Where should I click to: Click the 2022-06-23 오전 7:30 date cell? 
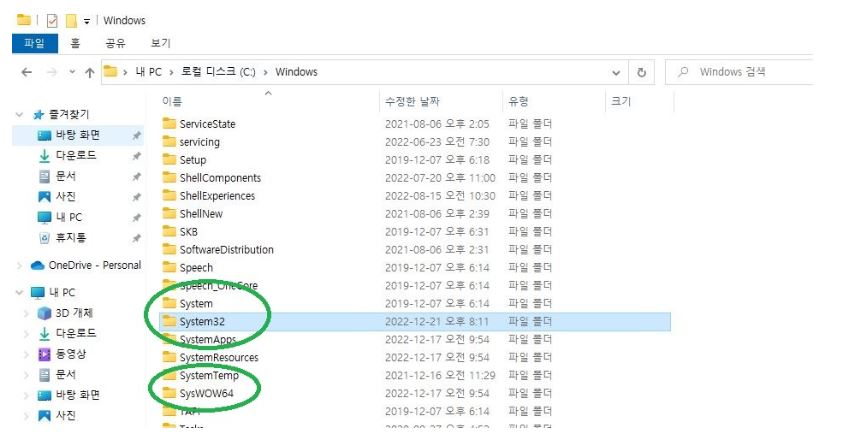(x=437, y=142)
